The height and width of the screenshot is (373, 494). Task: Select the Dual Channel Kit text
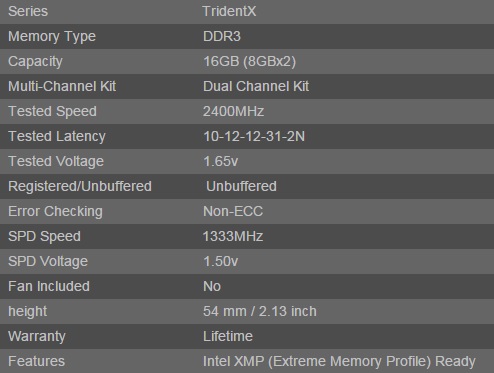[256, 86]
